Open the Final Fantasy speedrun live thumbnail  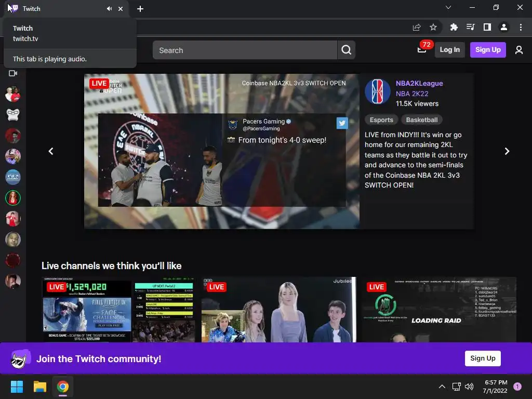click(118, 310)
